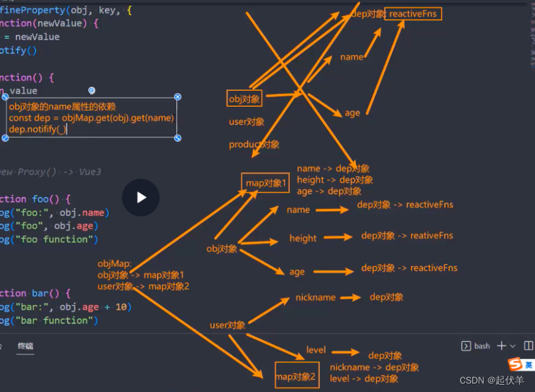The image size is (535, 392).
Task: Click the comment 'ew Proxy() -> Vue3'
Action: point(51,172)
